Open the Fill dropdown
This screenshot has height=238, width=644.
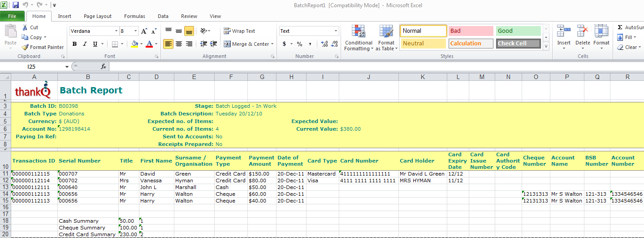(627, 37)
